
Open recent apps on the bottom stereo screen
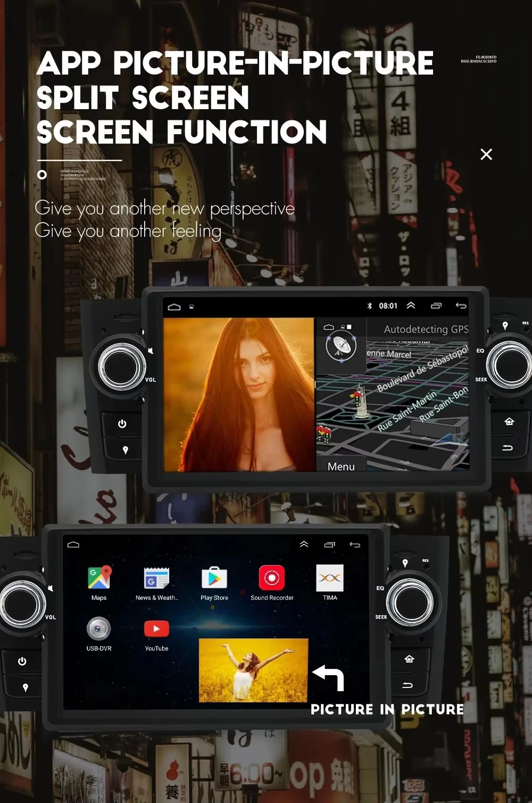330,544
